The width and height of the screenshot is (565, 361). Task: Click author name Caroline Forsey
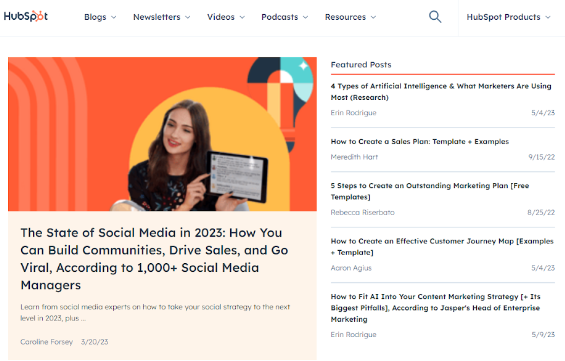click(46, 342)
